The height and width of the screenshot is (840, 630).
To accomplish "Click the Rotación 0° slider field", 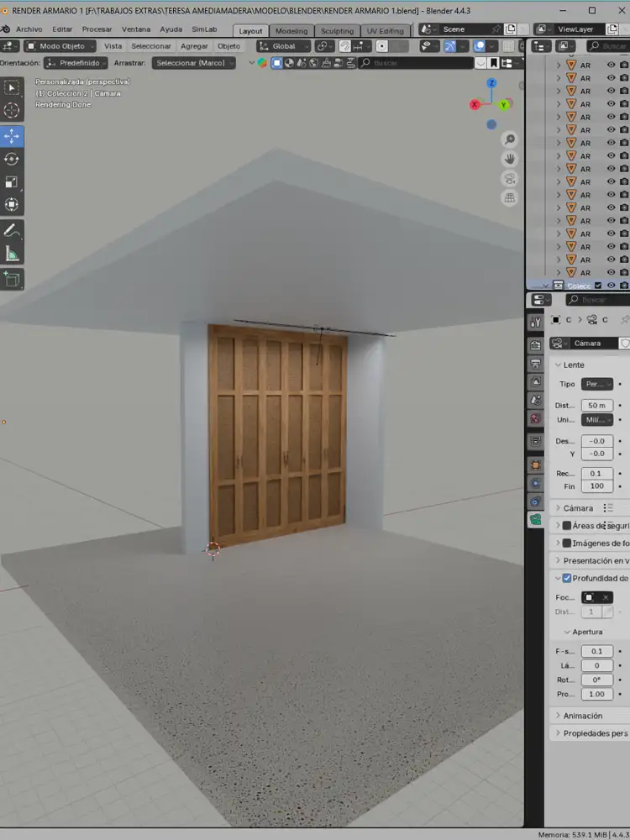I will 596,680.
